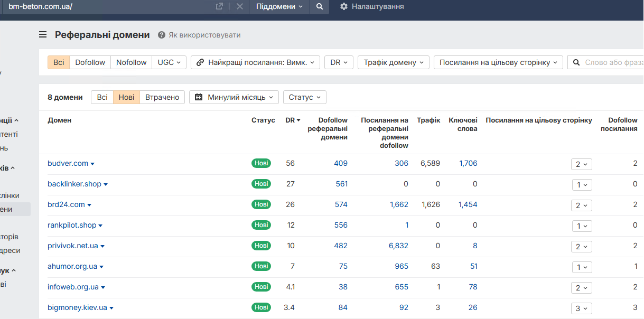Open brd24.com domain link
Viewport: 644px width, 319px height.
point(66,204)
